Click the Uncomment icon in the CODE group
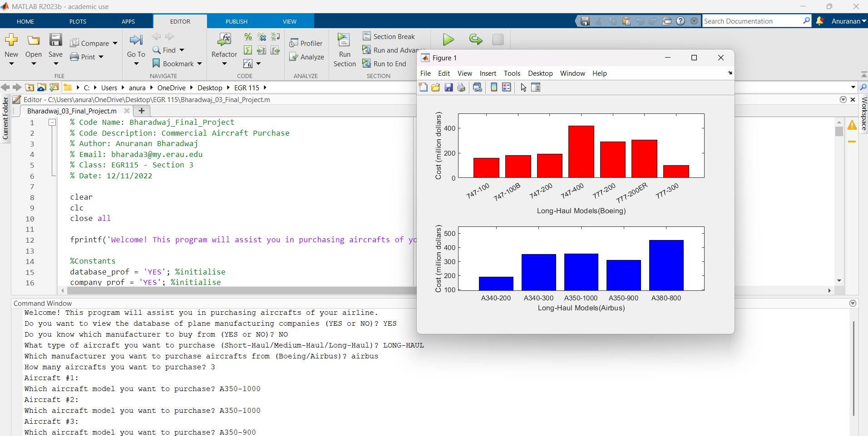The width and height of the screenshot is (868, 436). tap(261, 37)
